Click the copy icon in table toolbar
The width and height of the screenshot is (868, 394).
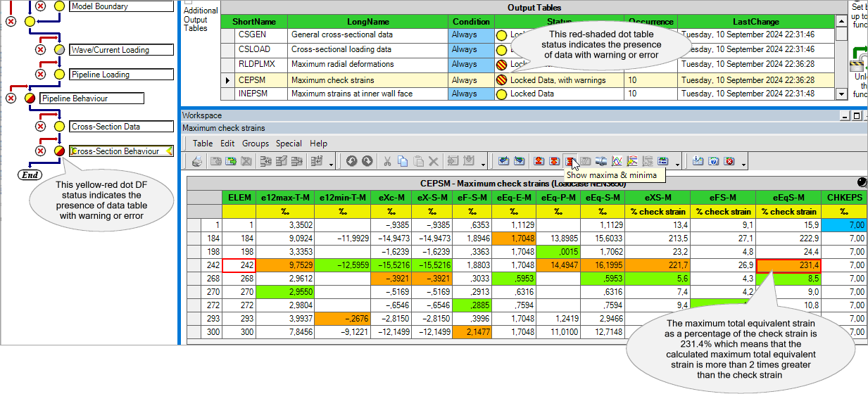pos(403,161)
